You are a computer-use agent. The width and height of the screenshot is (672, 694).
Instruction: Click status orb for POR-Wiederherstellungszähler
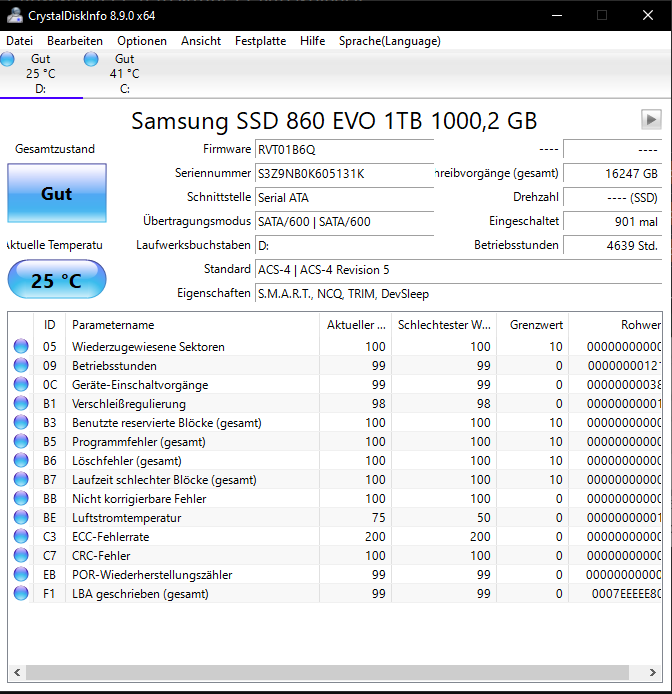coord(21,574)
